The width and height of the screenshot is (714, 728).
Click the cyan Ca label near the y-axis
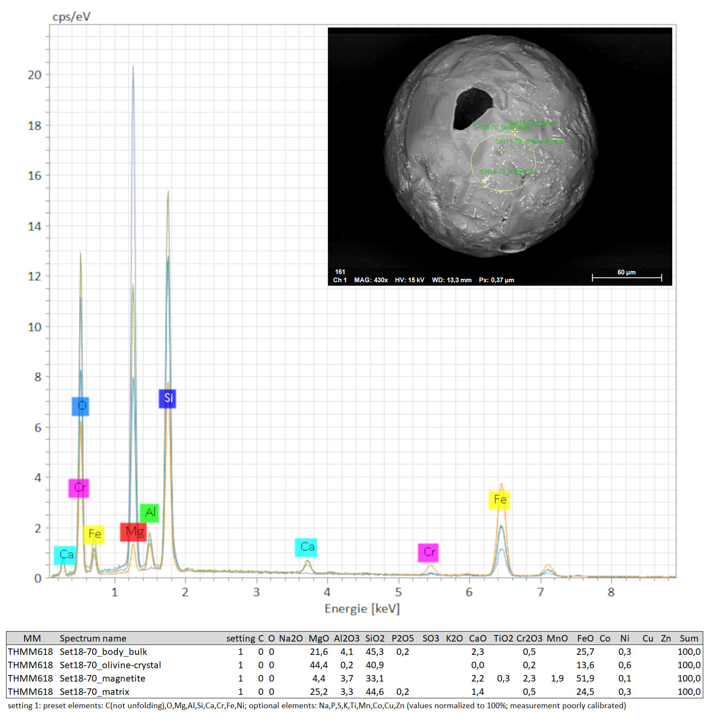coord(65,555)
